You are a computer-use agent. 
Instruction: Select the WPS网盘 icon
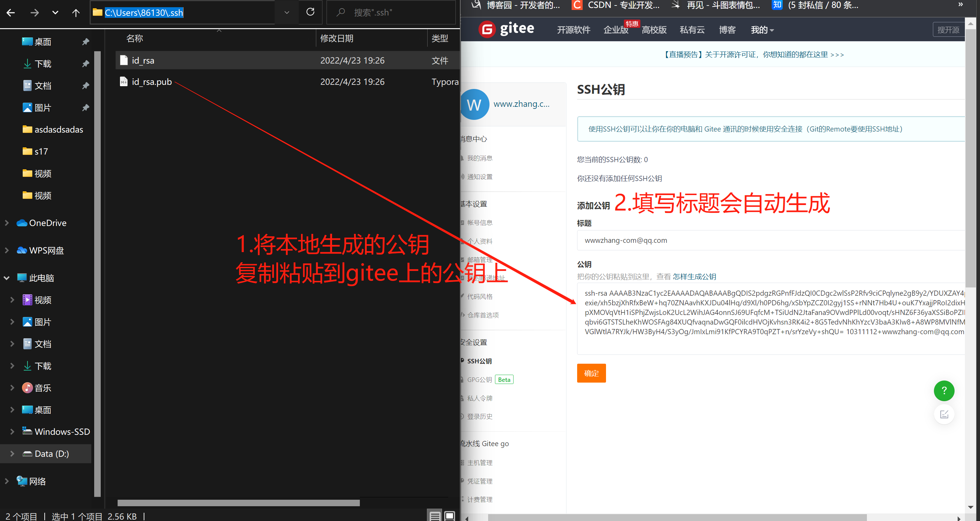click(x=22, y=250)
